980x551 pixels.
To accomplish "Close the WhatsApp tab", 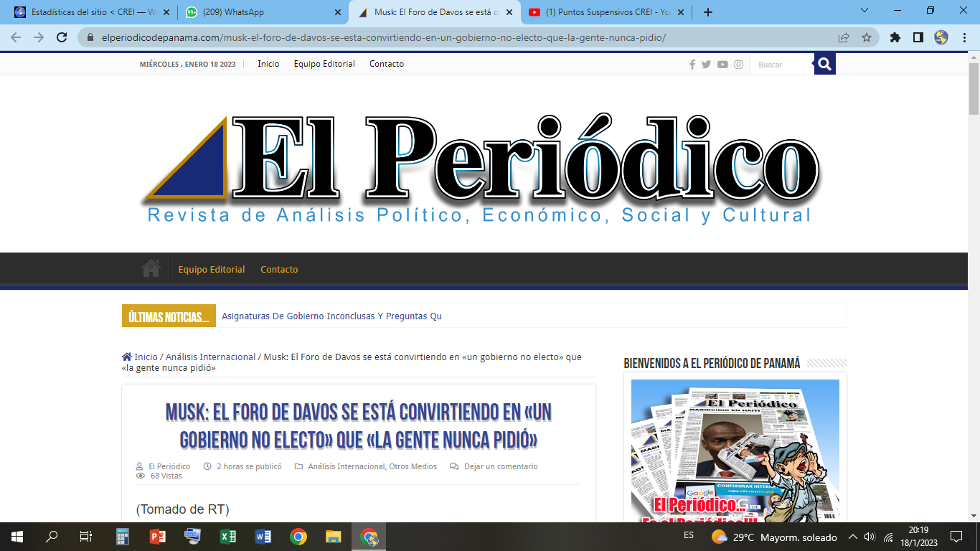I will (x=338, y=12).
